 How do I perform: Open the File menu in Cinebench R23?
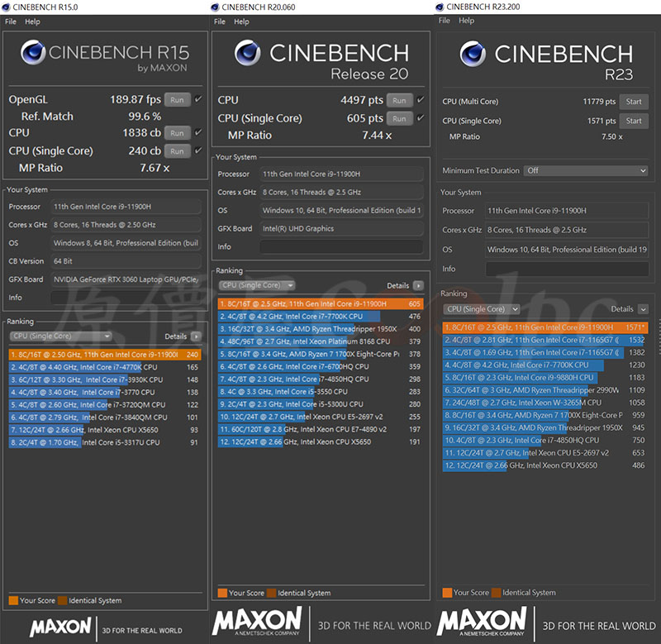[445, 20]
